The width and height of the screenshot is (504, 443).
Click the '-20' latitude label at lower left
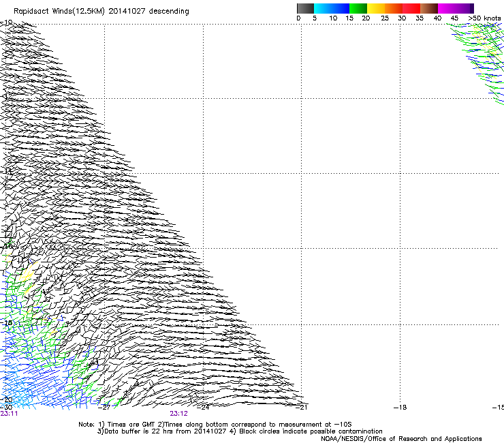6,400
